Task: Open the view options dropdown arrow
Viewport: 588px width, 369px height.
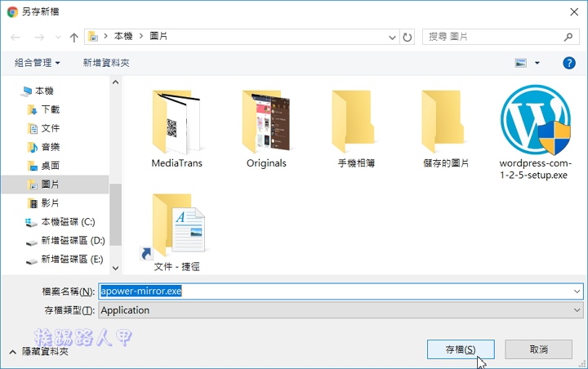Action: [x=537, y=63]
